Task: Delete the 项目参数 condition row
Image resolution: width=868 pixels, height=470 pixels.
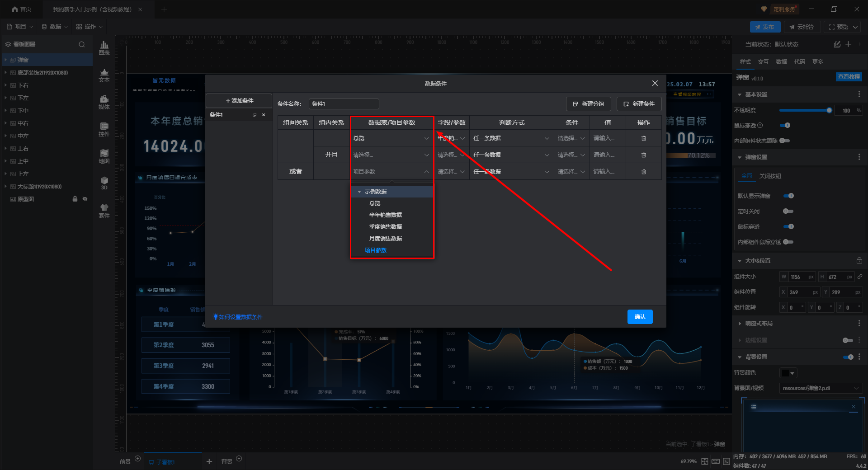Action: 644,172
